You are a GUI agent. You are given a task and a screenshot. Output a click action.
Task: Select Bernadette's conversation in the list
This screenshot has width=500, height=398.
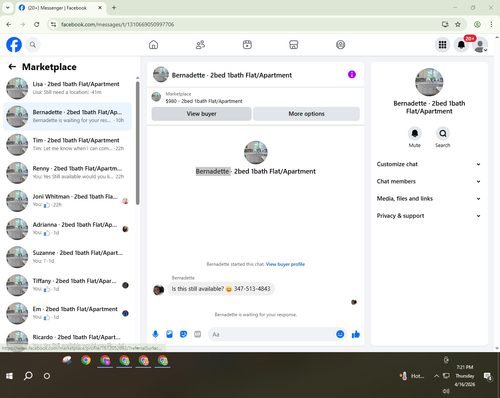67,116
